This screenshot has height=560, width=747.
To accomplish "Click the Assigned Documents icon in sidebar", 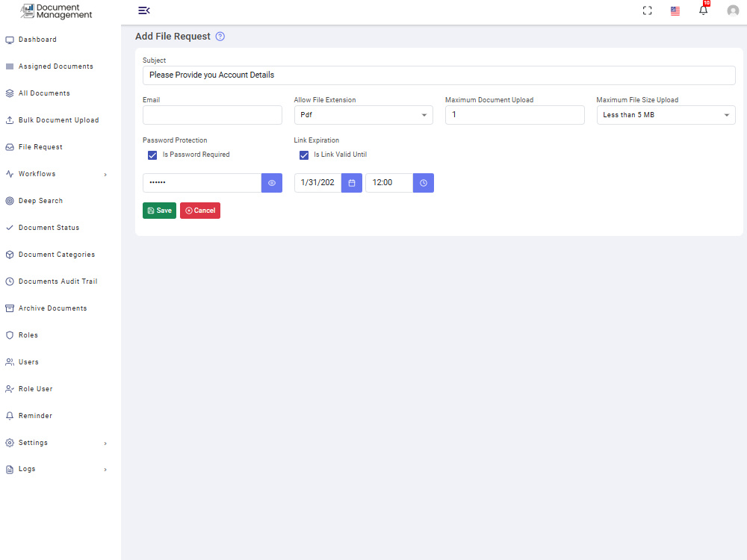I will [x=10, y=66].
